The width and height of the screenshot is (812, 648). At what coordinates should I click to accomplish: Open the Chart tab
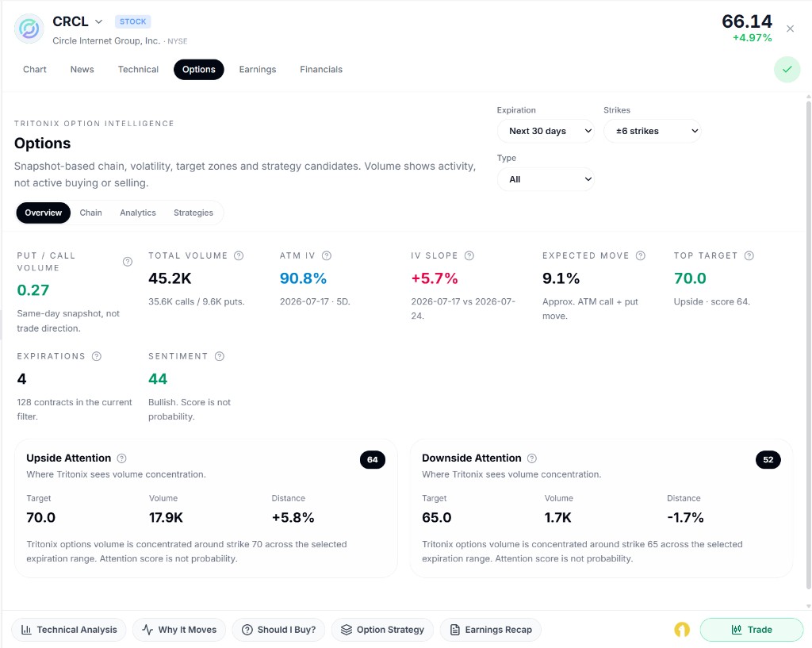[x=35, y=70]
